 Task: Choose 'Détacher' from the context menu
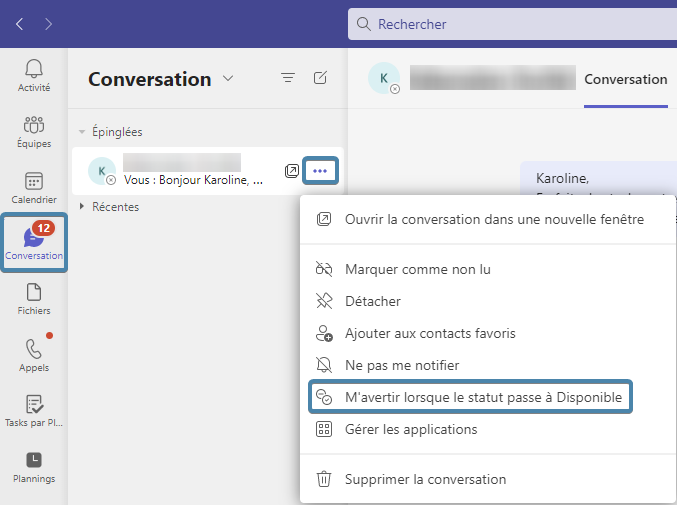[372, 301]
